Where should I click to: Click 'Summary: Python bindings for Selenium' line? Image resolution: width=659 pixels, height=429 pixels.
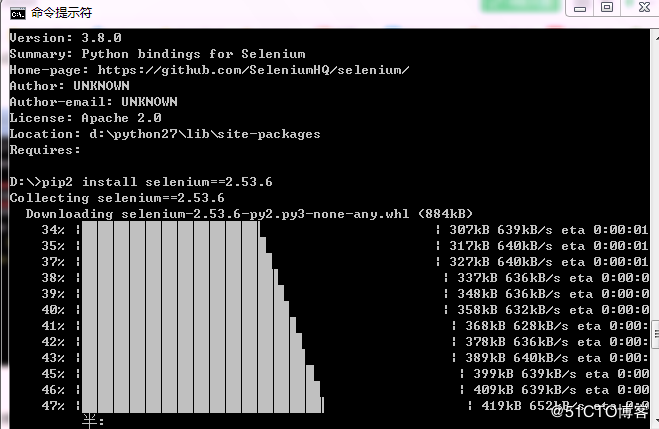pos(158,54)
